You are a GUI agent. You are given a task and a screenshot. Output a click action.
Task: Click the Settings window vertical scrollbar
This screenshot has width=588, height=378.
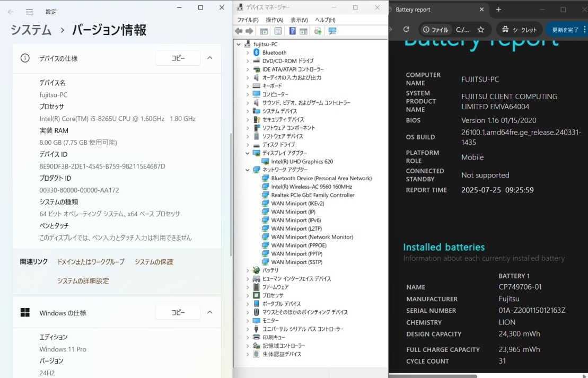(x=231, y=195)
